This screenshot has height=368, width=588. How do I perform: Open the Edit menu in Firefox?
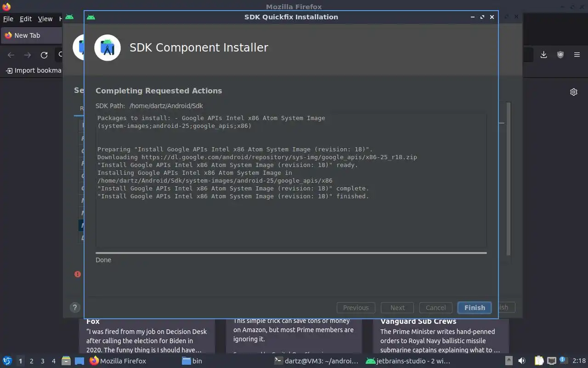pos(26,19)
